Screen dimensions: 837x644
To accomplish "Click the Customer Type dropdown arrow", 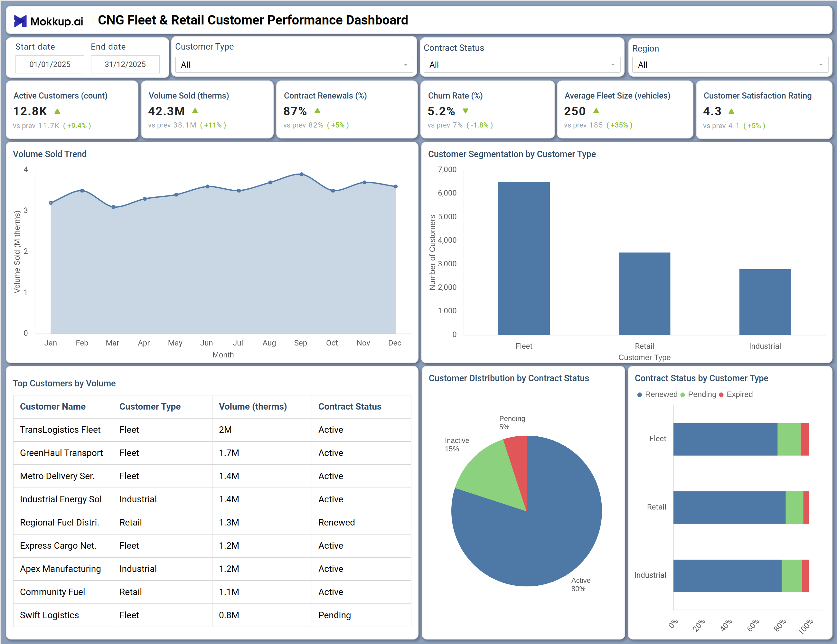I will (x=406, y=65).
